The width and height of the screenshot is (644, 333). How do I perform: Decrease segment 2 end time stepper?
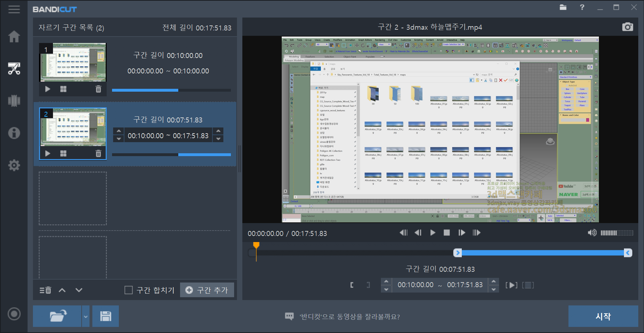218,139
